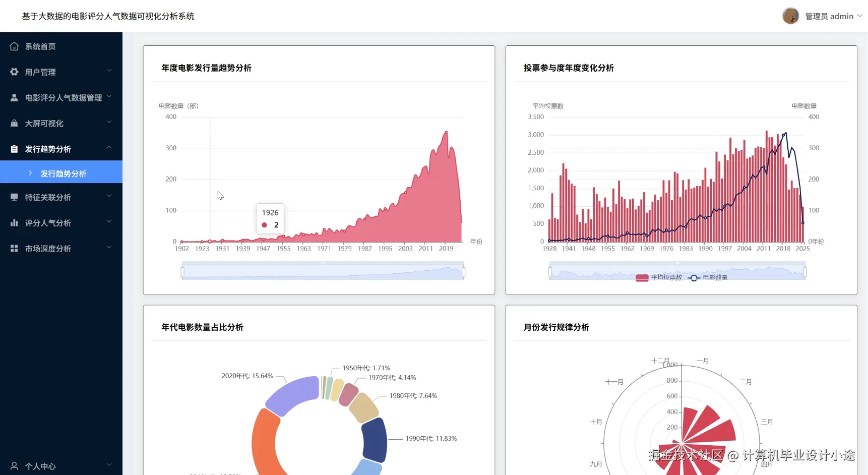The width and height of the screenshot is (868, 475).
Task: Click the label 1980年代: 7.64%
Action: coord(413,396)
